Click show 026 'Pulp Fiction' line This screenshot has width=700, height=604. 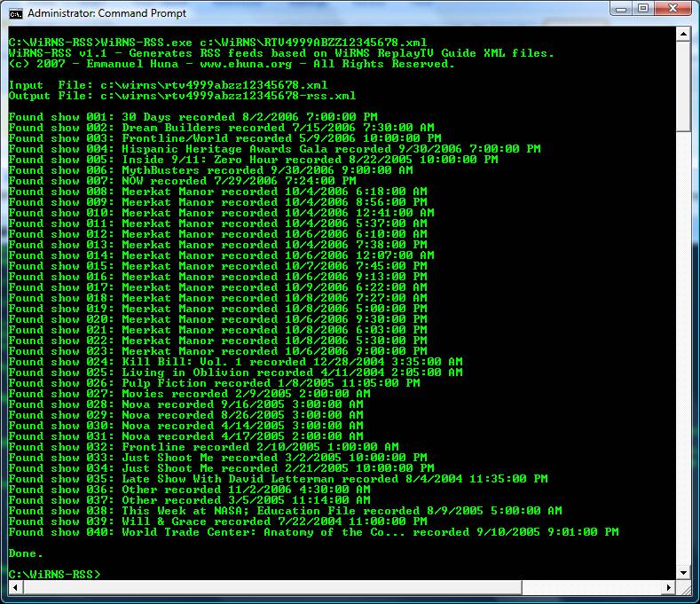pos(215,383)
